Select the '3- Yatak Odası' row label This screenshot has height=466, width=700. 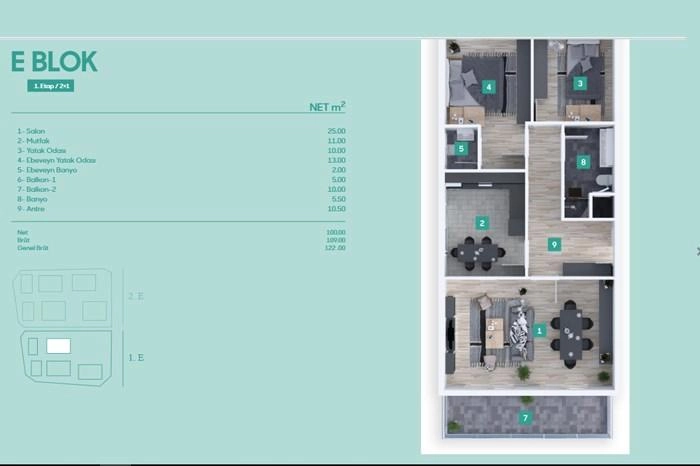click(42, 150)
